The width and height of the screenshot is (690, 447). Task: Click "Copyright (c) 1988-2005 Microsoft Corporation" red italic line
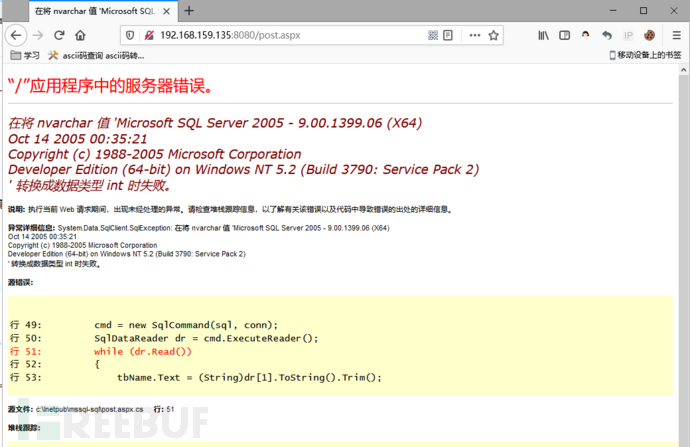154,154
